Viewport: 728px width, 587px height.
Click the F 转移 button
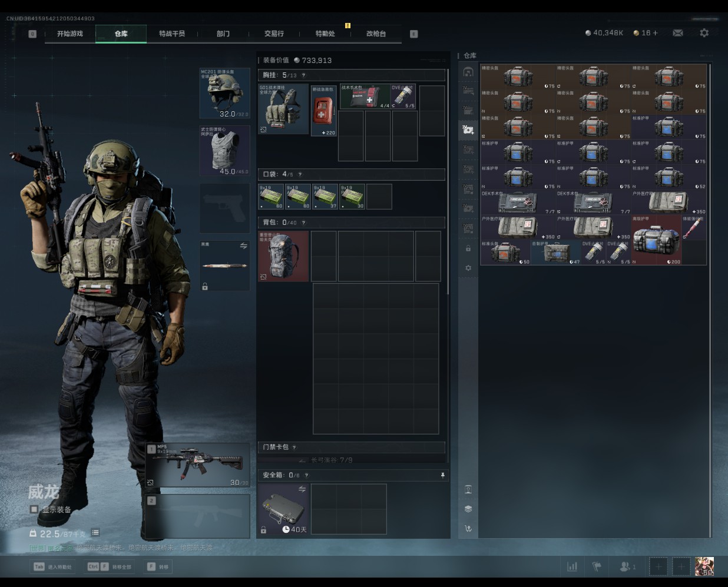point(158,566)
